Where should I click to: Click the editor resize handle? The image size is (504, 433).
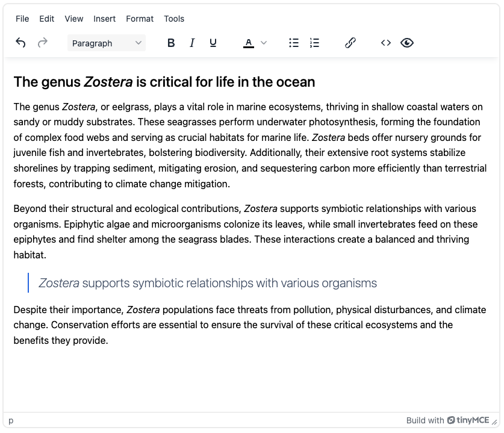click(495, 422)
